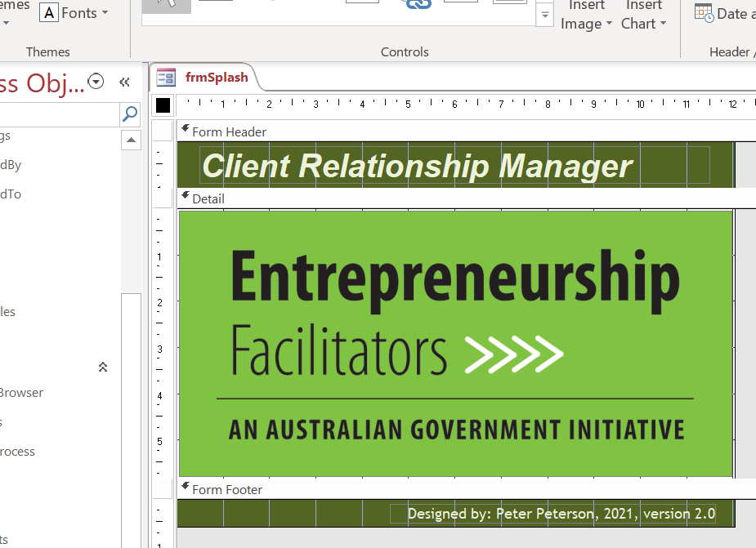
Task: Click the Form Header section selector box
Action: click(163, 131)
